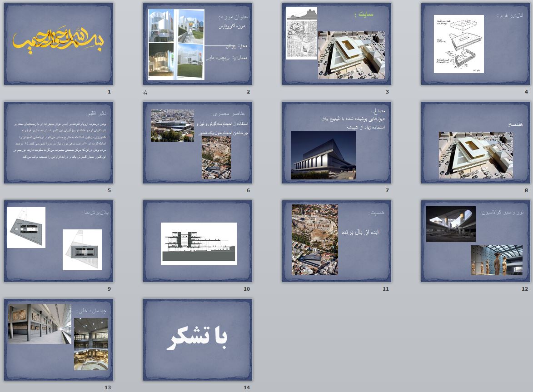The image size is (533, 392).
Task: Click the upper-left plan drawing on slide 9
Action: click(x=26, y=227)
